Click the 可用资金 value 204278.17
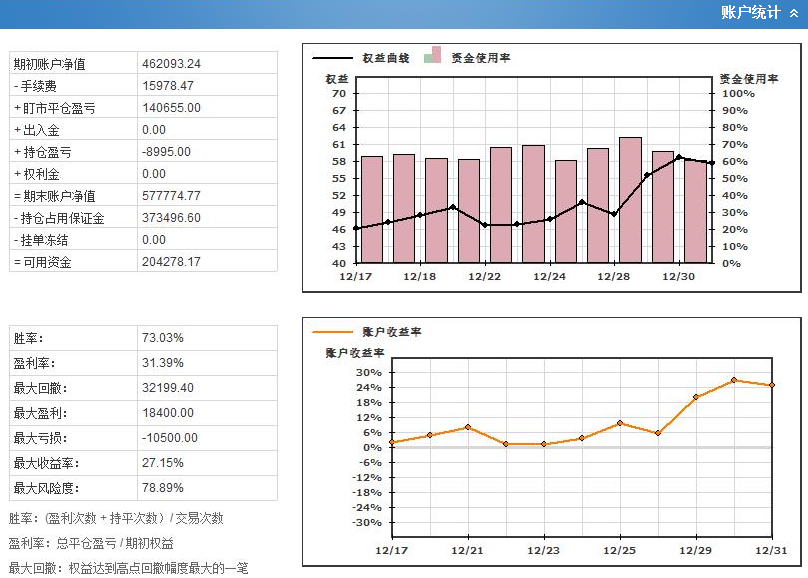The height and width of the screenshot is (578, 808). pyautogui.click(x=171, y=262)
